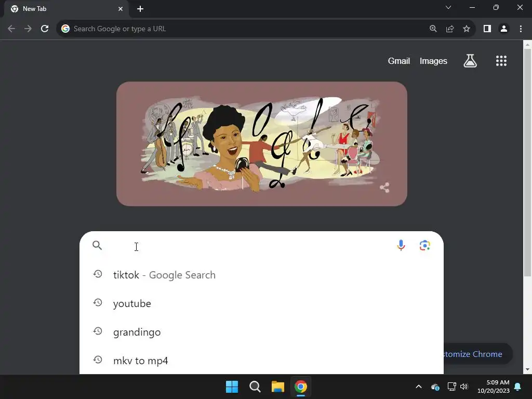This screenshot has height=399, width=532.
Task: Search by image with Google Lens
Action: pos(425,245)
